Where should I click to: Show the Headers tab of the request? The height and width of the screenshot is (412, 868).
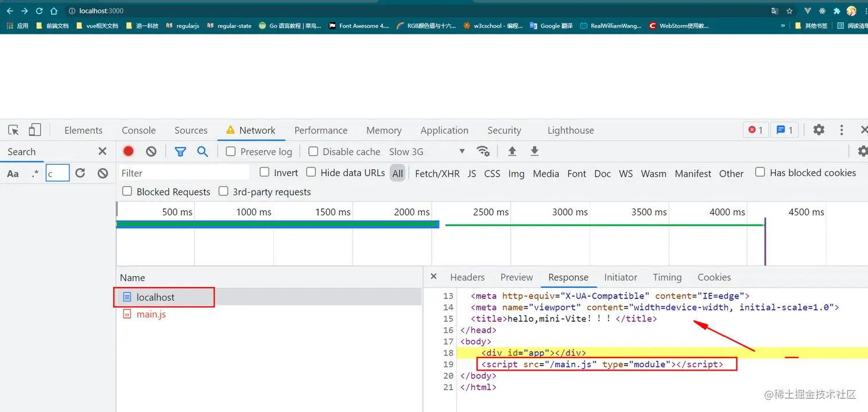467,277
